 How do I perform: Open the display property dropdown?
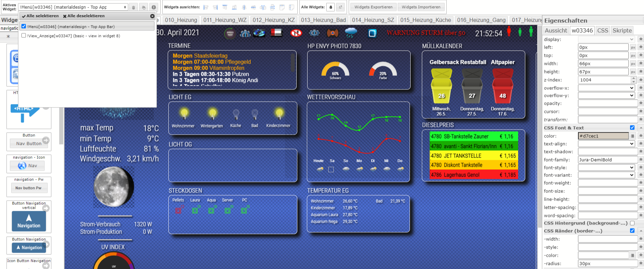coord(607,39)
